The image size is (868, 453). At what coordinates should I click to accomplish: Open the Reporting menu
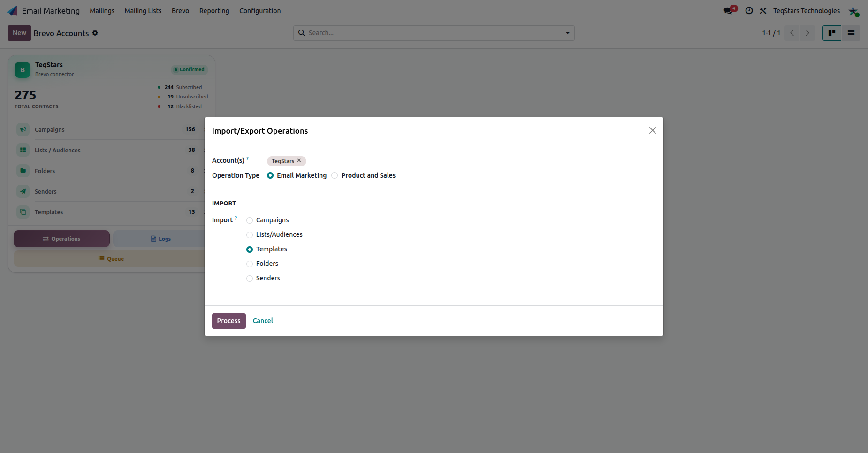pyautogui.click(x=214, y=11)
